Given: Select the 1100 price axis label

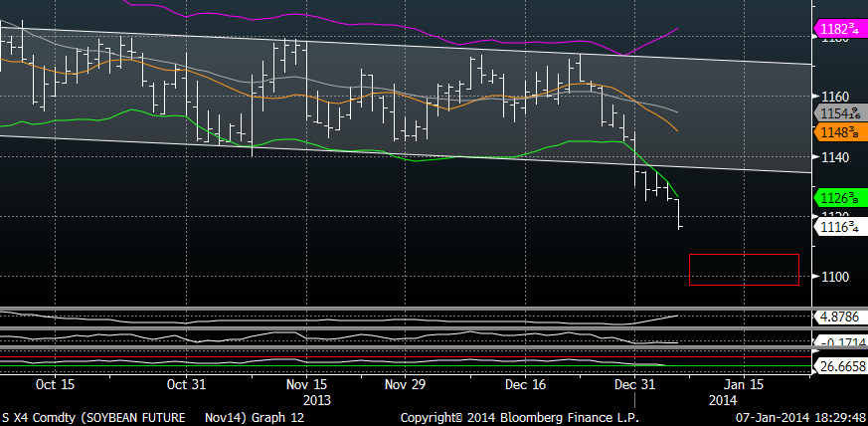Looking at the screenshot, I should pos(833,276).
